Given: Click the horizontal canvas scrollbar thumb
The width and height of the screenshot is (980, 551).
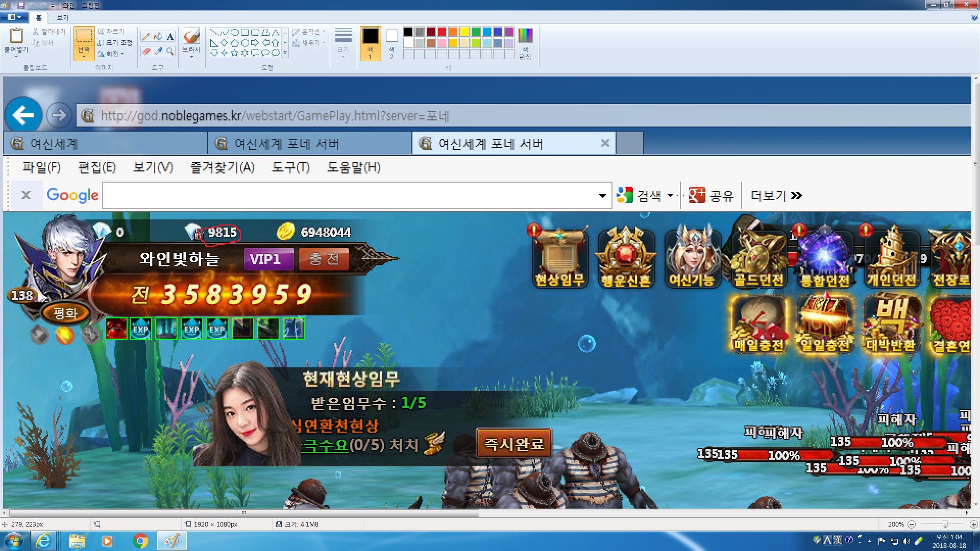Looking at the screenshot, I should point(244,513).
